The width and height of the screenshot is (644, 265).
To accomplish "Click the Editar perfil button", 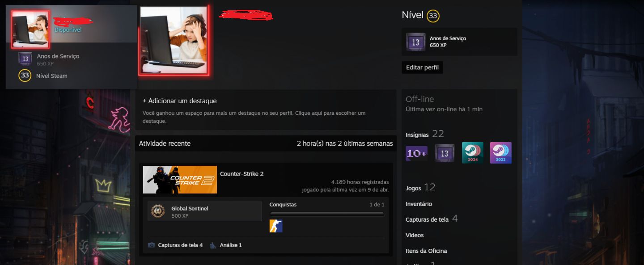I will 422,67.
